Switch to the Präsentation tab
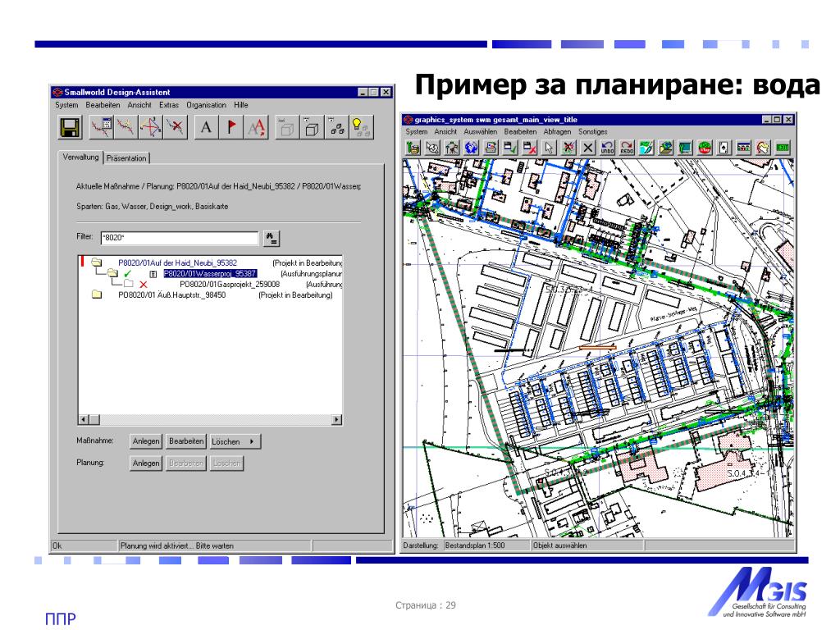840x630 pixels. pyautogui.click(x=126, y=158)
